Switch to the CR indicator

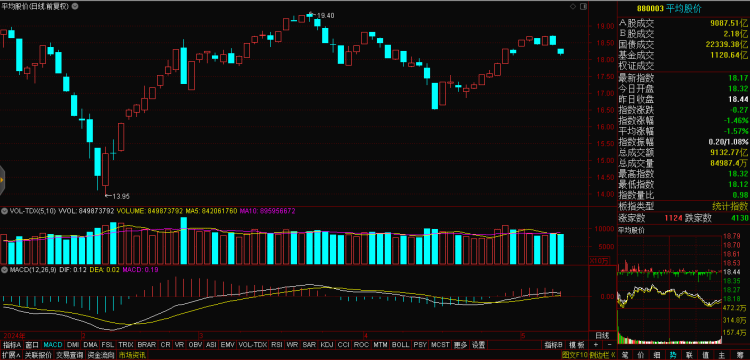(165, 344)
